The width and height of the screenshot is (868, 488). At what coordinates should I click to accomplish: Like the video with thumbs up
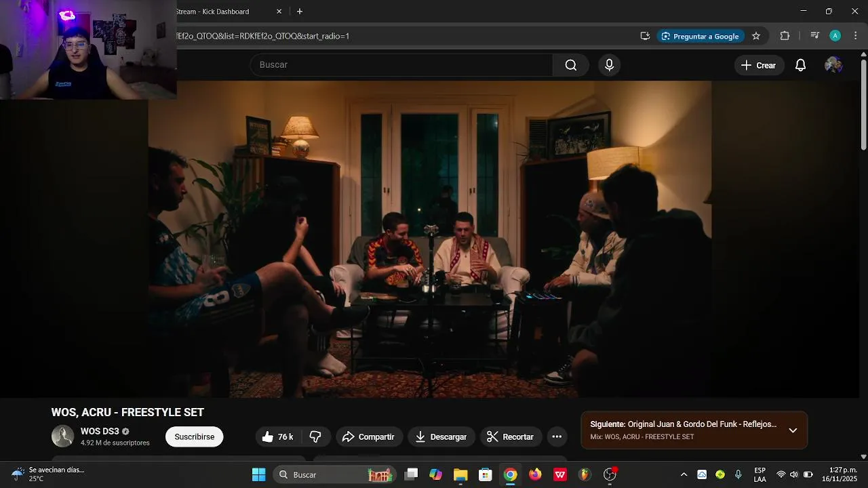[x=279, y=437]
